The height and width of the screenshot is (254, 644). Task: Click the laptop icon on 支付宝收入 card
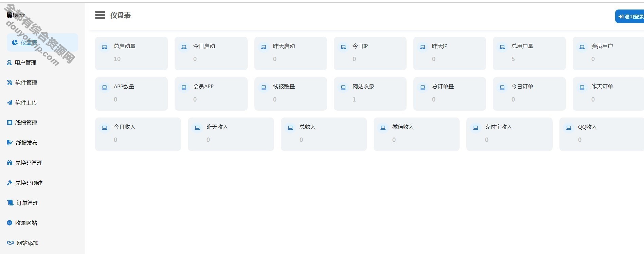476,128
